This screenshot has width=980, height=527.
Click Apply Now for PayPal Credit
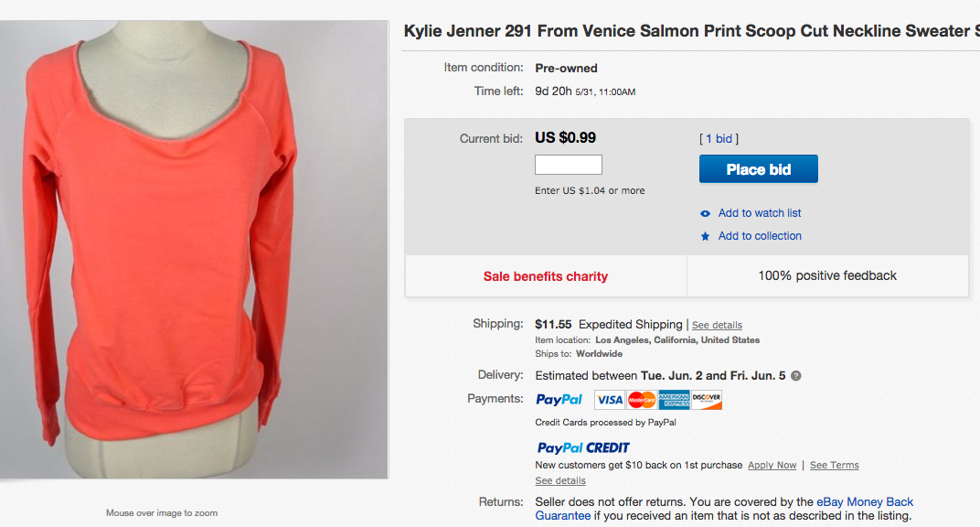[772, 466]
